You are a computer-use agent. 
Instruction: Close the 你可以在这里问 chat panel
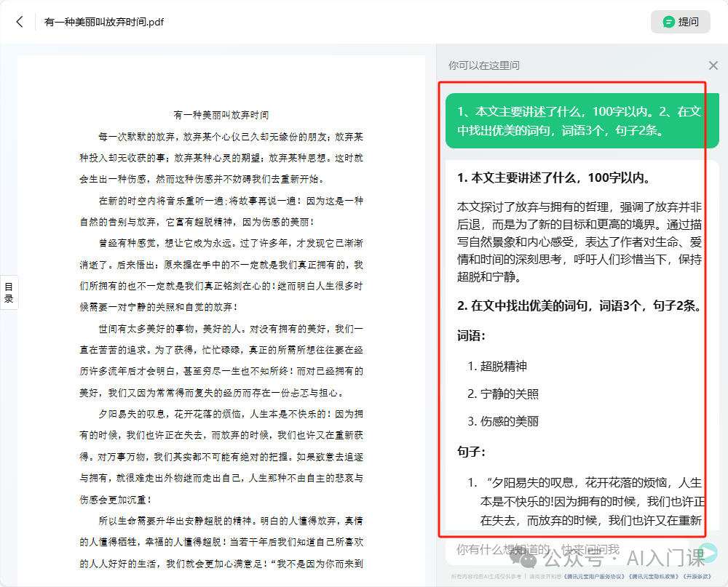click(x=713, y=65)
